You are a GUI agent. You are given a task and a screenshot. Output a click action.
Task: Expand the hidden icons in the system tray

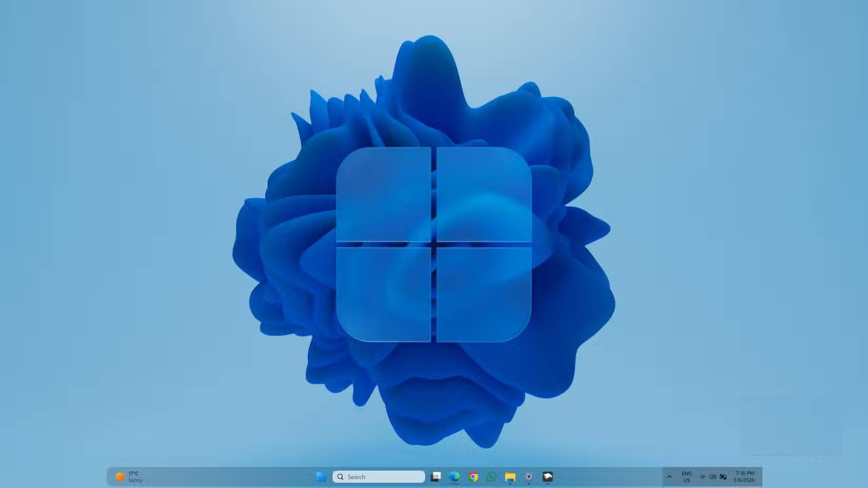[669, 476]
